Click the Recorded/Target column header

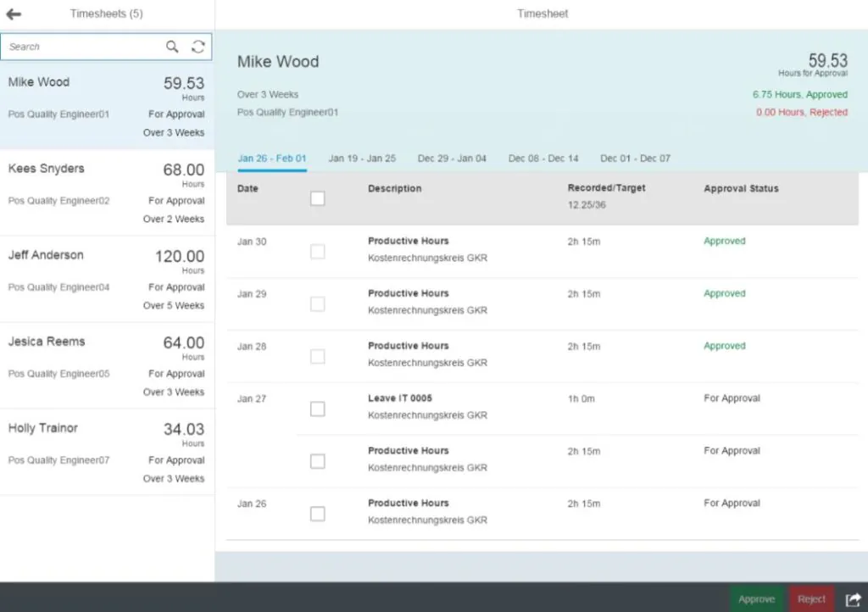coord(606,187)
